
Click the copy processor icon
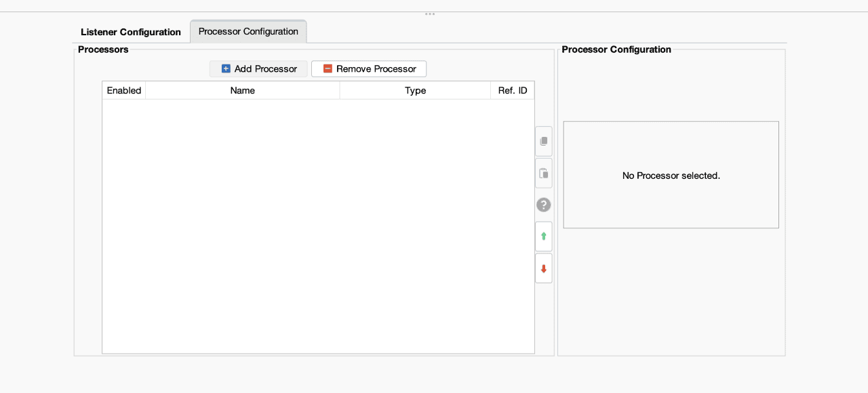coord(544,142)
